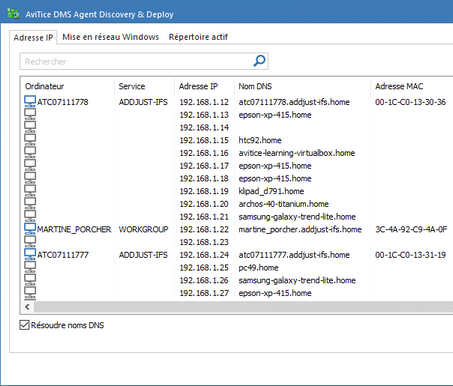The height and width of the screenshot is (386, 453).
Task: Sort by the Service column header
Action: [144, 86]
